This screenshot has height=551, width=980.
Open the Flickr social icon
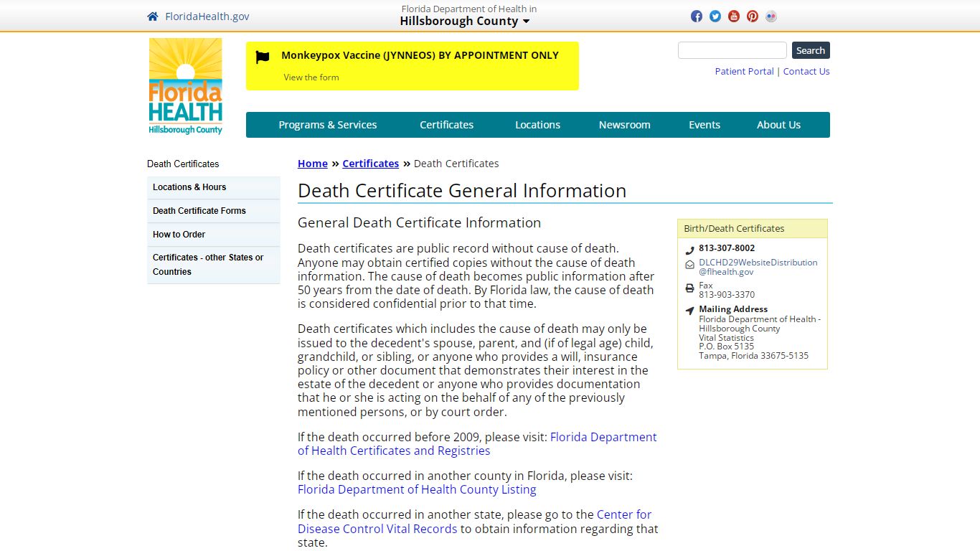click(x=771, y=17)
